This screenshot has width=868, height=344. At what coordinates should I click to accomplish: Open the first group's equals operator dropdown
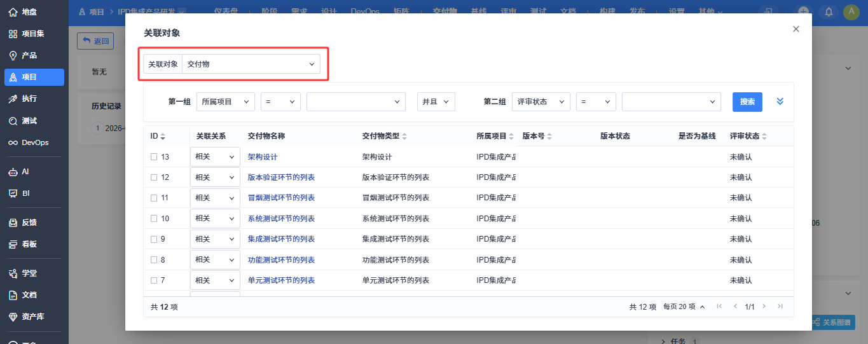pyautogui.click(x=280, y=102)
